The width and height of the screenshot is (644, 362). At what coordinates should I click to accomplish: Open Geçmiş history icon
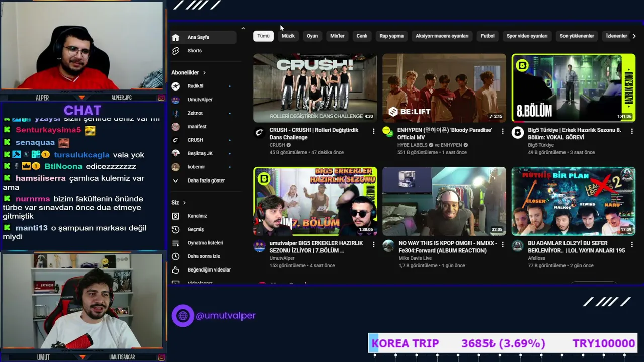175,229
